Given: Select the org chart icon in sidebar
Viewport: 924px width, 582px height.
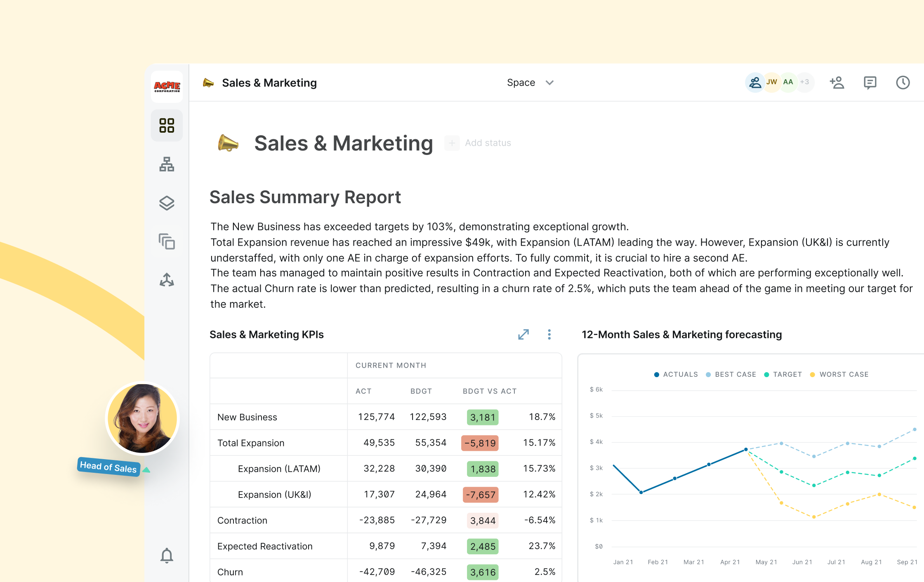Looking at the screenshot, I should [x=167, y=164].
